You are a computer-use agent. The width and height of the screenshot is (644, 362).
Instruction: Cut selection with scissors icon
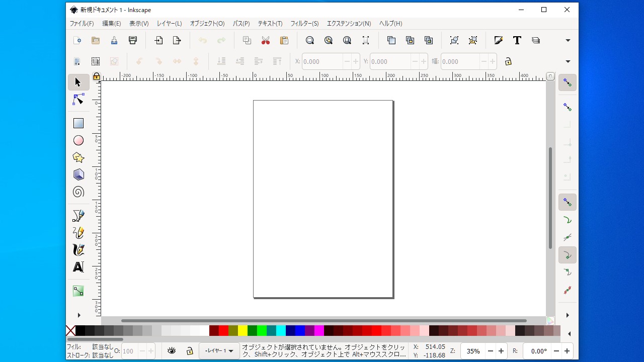point(266,40)
